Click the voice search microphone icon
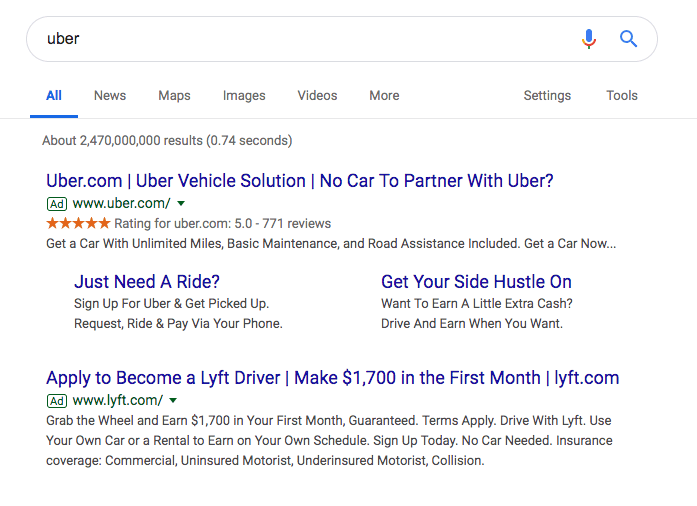The width and height of the screenshot is (697, 506). (589, 39)
